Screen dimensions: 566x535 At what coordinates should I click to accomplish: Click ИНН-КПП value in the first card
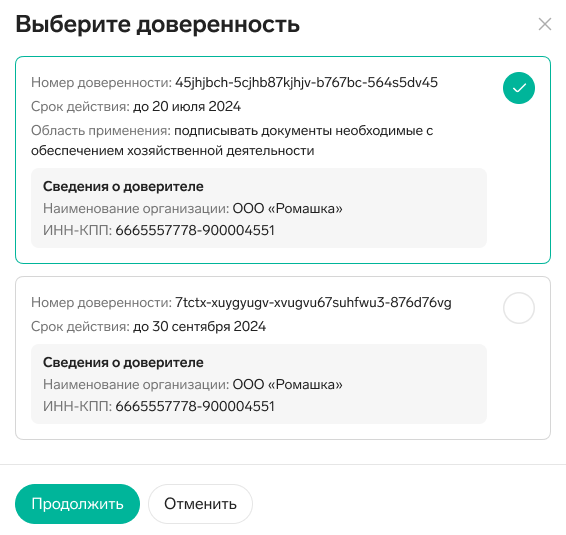click(x=195, y=230)
